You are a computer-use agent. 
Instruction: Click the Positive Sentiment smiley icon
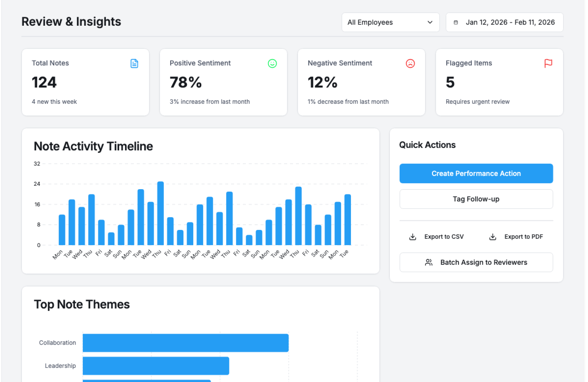tap(272, 63)
